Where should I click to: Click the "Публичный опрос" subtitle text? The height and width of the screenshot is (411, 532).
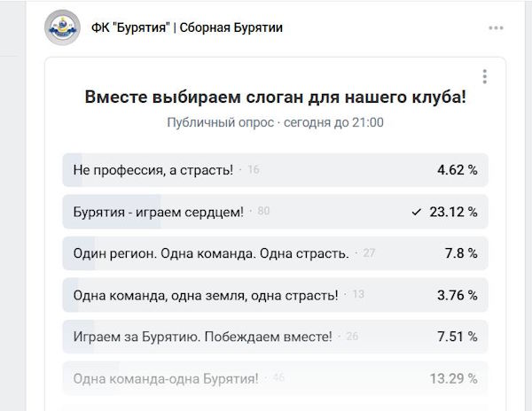[220, 122]
